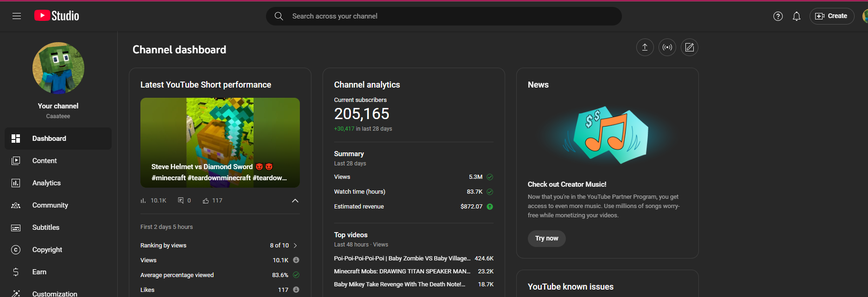Screen dimensions: 868x297
Task: Open the Poi-Poi-Poi-Poi-Poi Baby Zombie top video
Action: pyautogui.click(x=402, y=259)
